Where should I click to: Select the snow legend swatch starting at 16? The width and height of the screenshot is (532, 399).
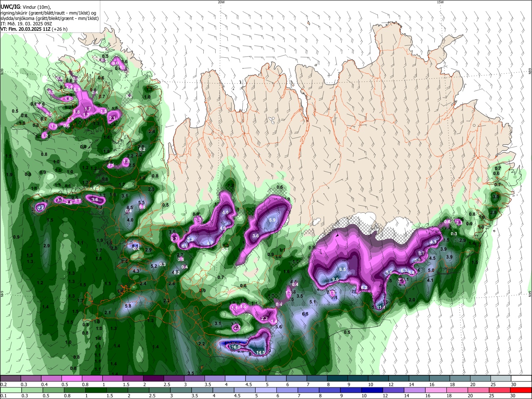pyautogui.click(x=439, y=379)
